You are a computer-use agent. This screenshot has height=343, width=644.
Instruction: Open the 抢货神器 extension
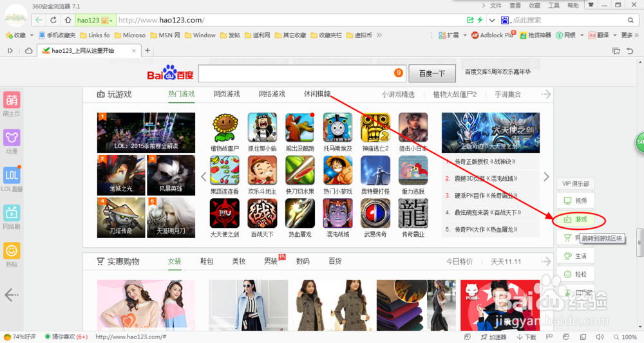click(535, 35)
